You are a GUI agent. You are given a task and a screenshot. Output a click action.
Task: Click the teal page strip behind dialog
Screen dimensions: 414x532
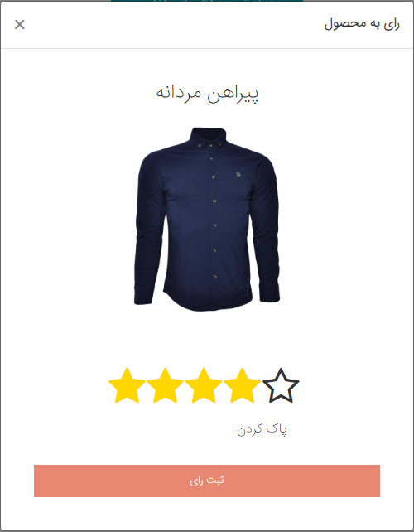pos(207,1)
